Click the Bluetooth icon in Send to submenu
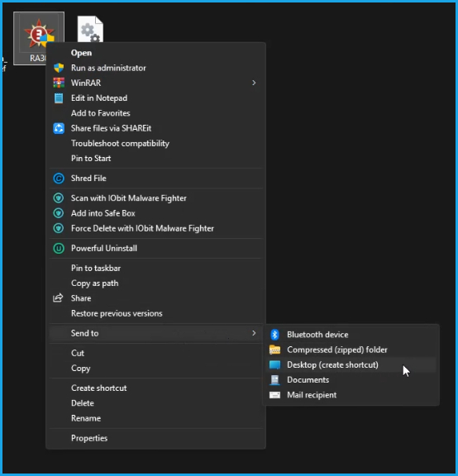Screen dimensions: 458x476 [274, 335]
